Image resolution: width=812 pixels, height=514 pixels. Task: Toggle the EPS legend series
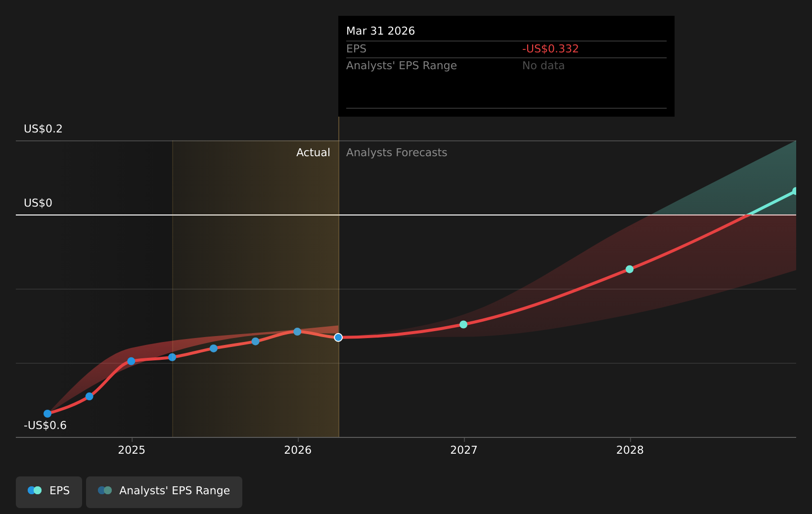point(49,492)
